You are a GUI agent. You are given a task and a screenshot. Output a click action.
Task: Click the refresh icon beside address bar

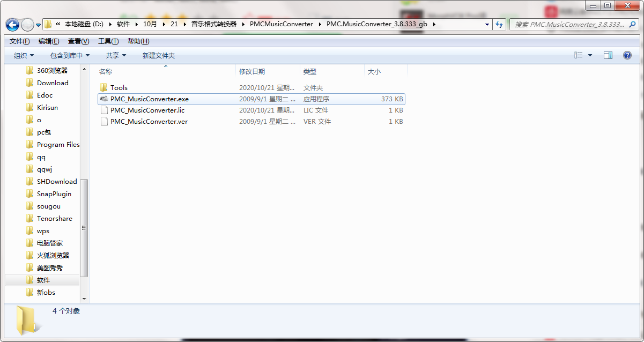[x=500, y=24]
